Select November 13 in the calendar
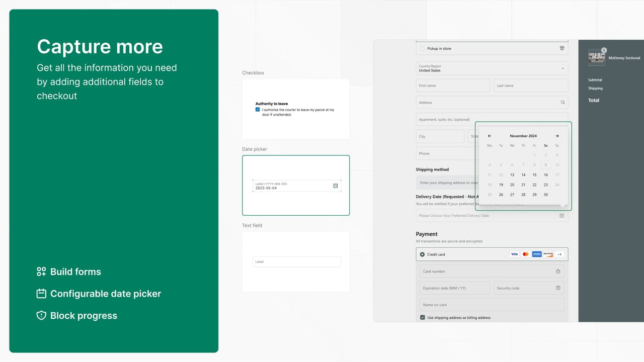This screenshot has height=362, width=644. pos(512,175)
